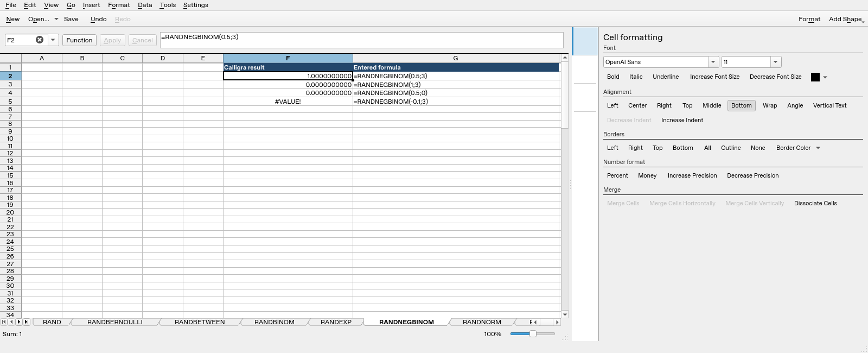Click the Undo toolbar button
This screenshot has height=353, width=868.
tap(98, 19)
